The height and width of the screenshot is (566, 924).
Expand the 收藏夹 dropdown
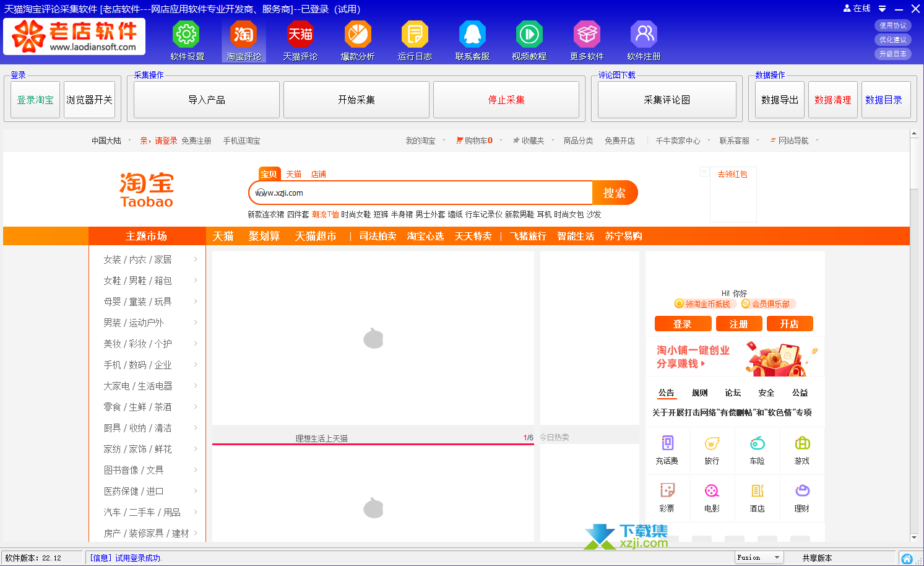pos(552,141)
